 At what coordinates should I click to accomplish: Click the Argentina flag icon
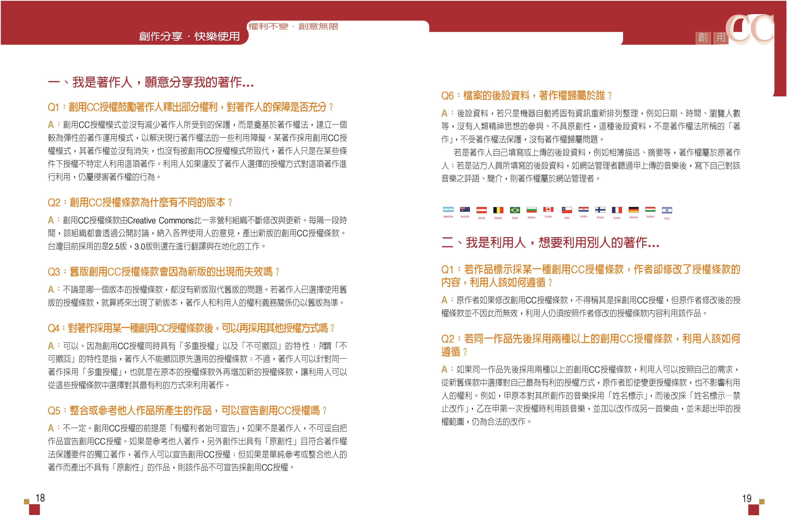point(448,210)
